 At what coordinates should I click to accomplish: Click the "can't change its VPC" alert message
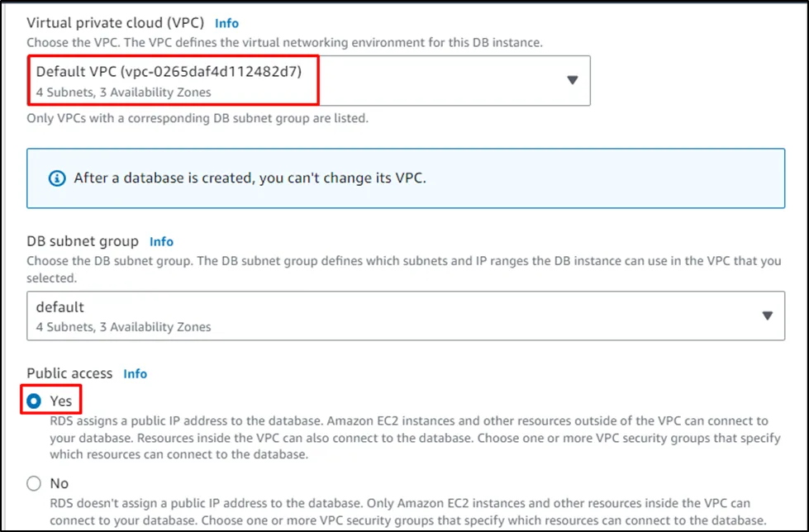(250, 178)
